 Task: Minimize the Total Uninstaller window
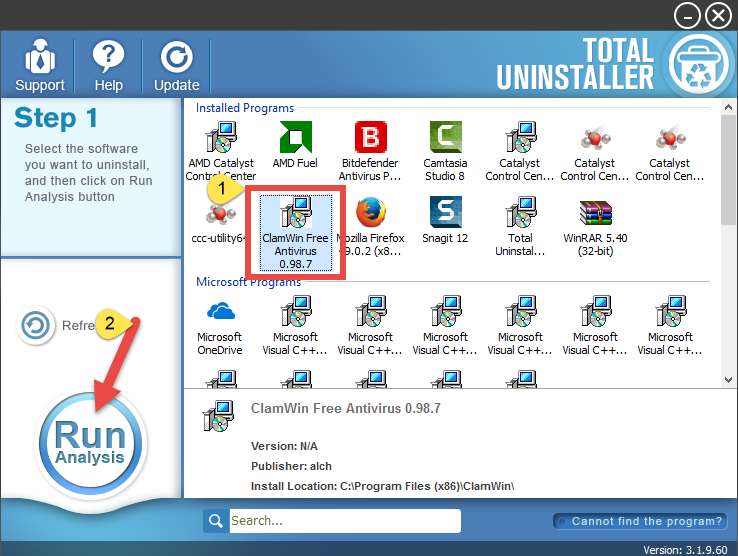click(x=687, y=16)
